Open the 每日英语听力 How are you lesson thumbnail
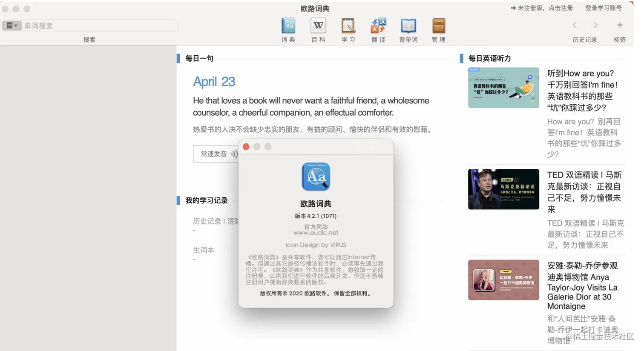 (503, 88)
